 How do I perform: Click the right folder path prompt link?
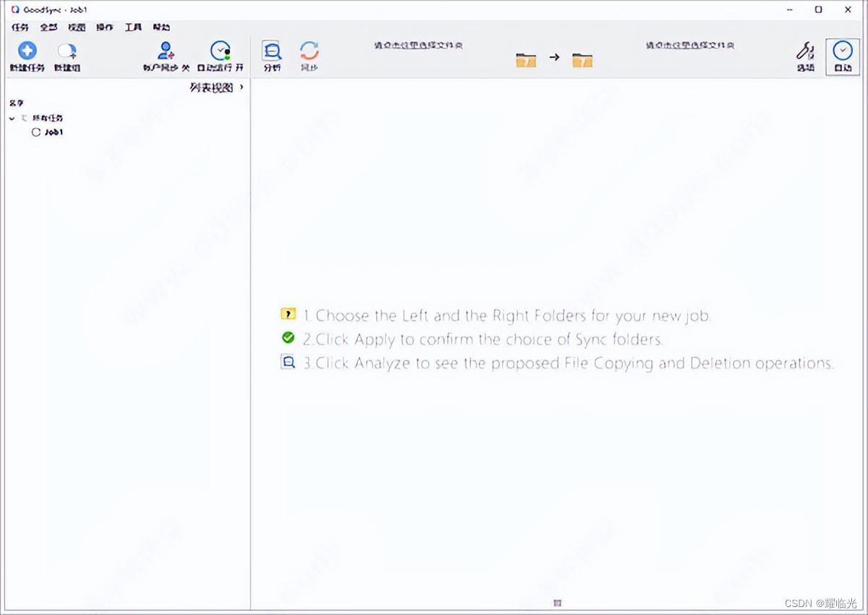point(690,45)
